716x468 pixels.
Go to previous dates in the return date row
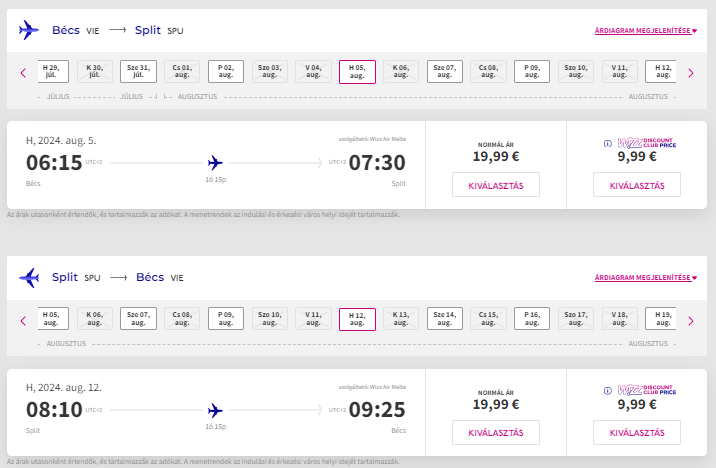(x=23, y=321)
